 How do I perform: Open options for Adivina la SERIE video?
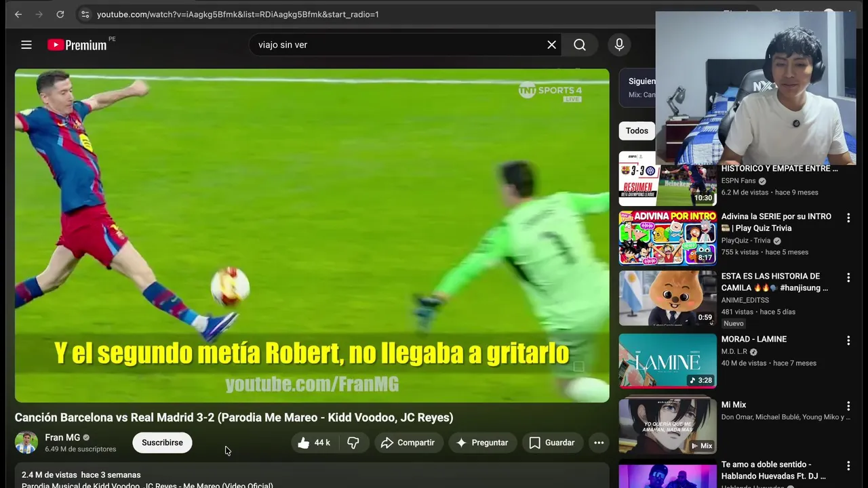click(848, 218)
